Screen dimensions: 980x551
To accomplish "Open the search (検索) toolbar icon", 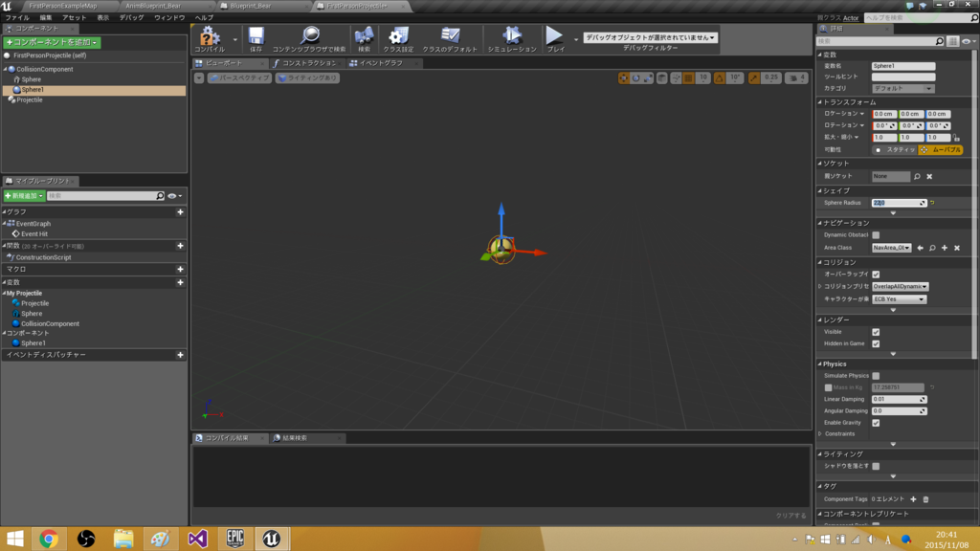I will coord(364,38).
